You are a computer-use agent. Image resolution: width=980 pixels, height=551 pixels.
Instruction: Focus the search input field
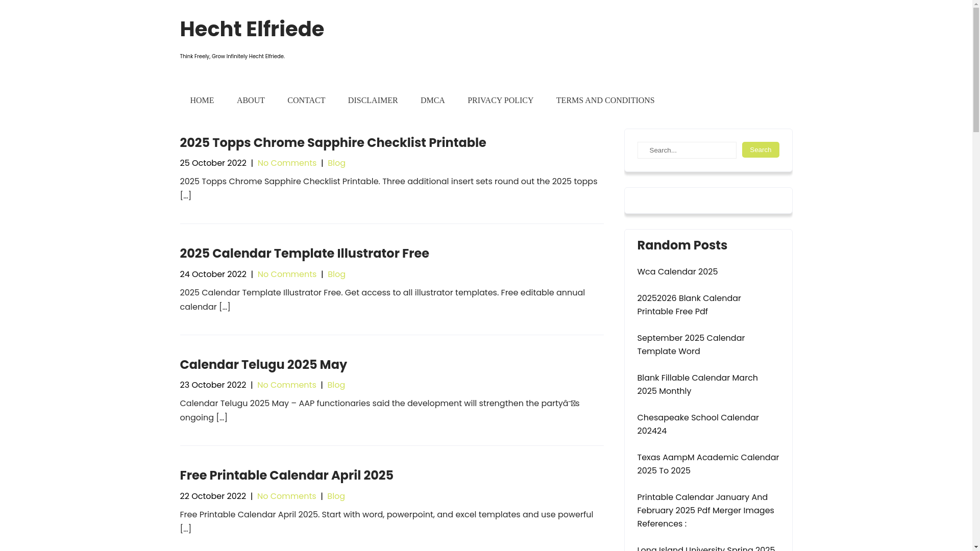(687, 151)
